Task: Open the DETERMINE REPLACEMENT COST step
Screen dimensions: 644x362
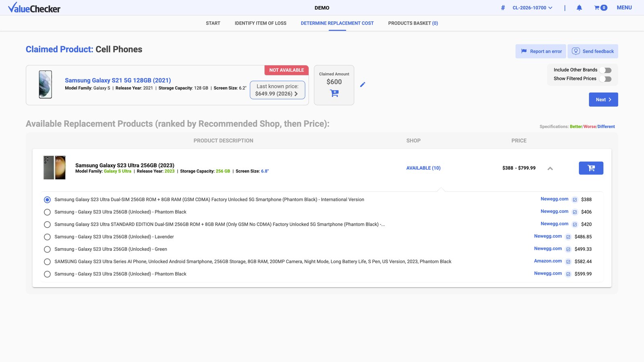Action: [x=337, y=23]
